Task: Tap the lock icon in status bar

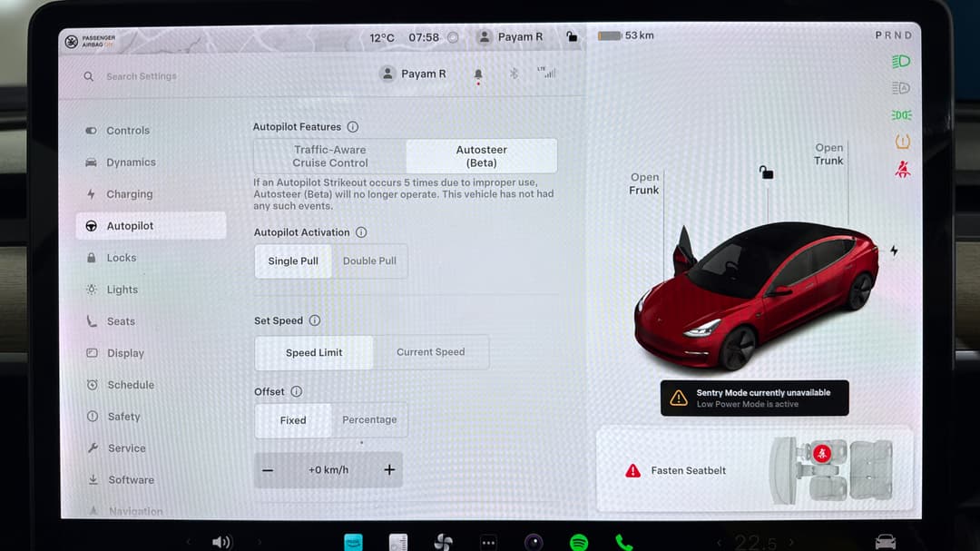Action: point(572,36)
